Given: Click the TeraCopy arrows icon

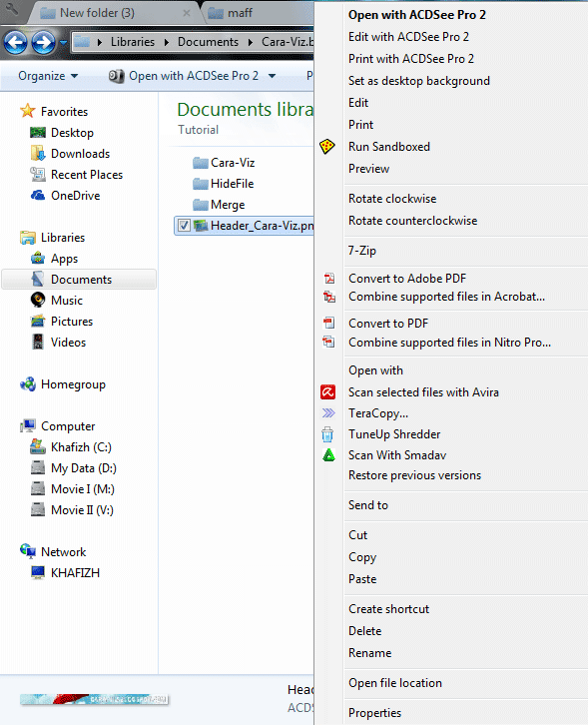Looking at the screenshot, I should (328, 412).
